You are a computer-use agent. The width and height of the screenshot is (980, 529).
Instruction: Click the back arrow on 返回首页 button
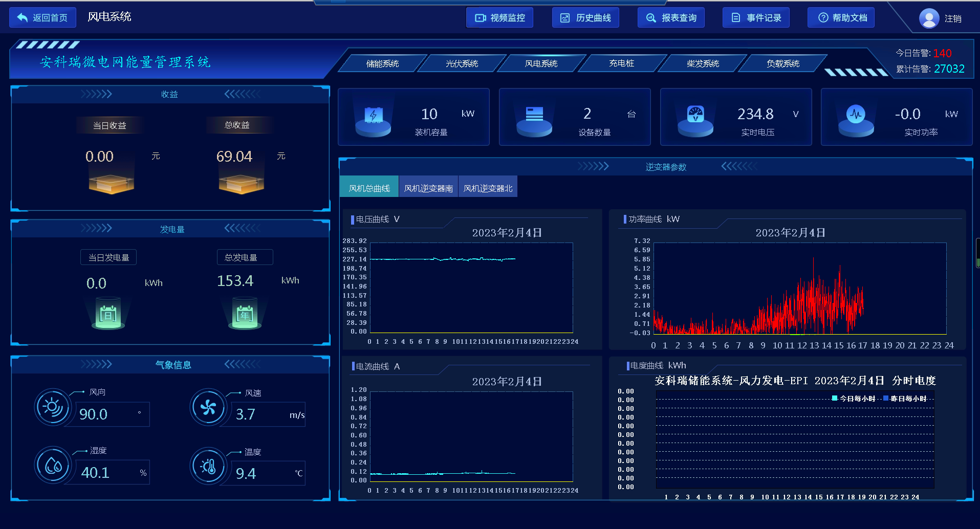(x=20, y=17)
